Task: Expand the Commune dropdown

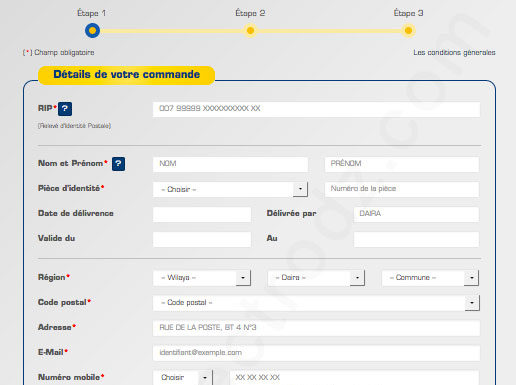Action: pyautogui.click(x=430, y=278)
